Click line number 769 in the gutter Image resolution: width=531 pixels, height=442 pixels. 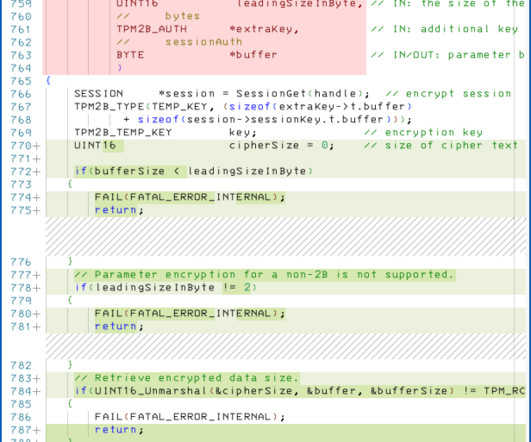click(21, 132)
